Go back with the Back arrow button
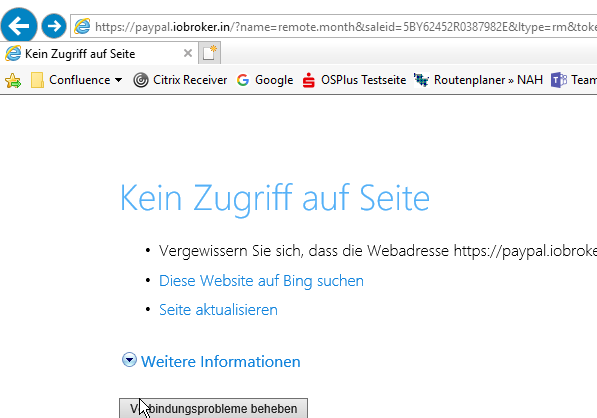The image size is (597, 418). [19, 26]
